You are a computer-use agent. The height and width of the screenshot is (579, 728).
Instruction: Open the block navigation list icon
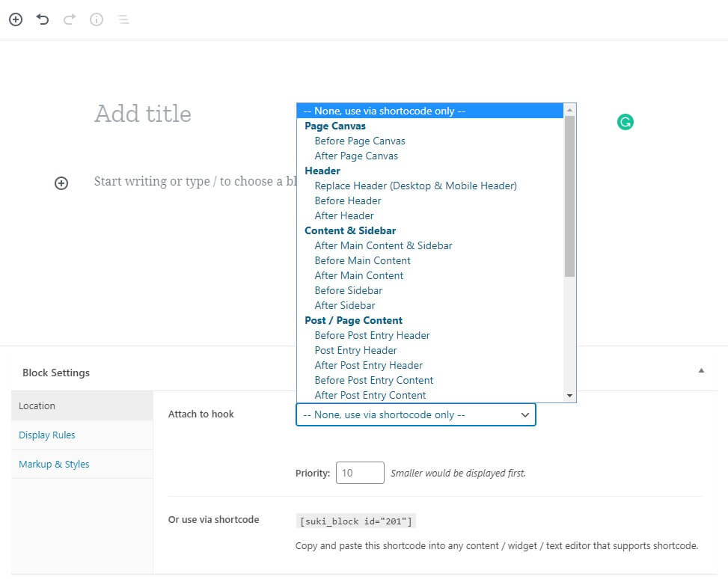pos(123,19)
